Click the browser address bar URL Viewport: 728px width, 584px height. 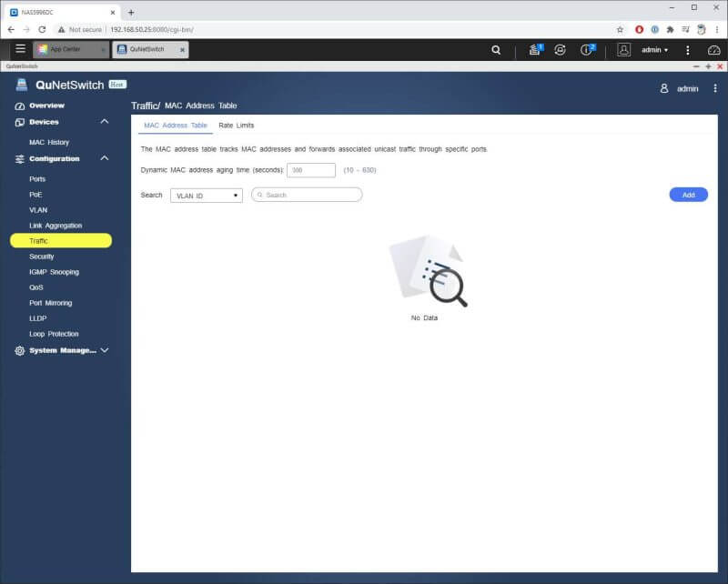[152, 30]
